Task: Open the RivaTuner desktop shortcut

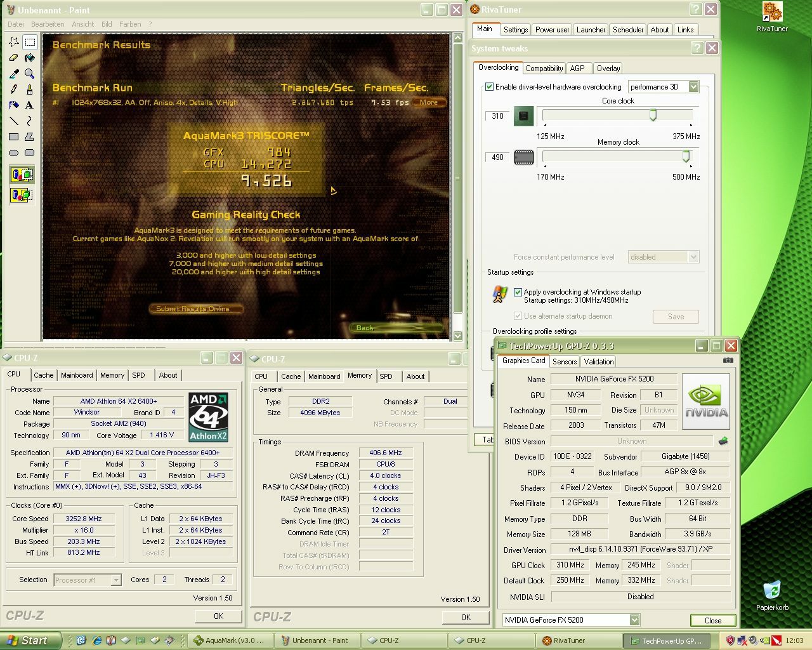Action: (772, 17)
